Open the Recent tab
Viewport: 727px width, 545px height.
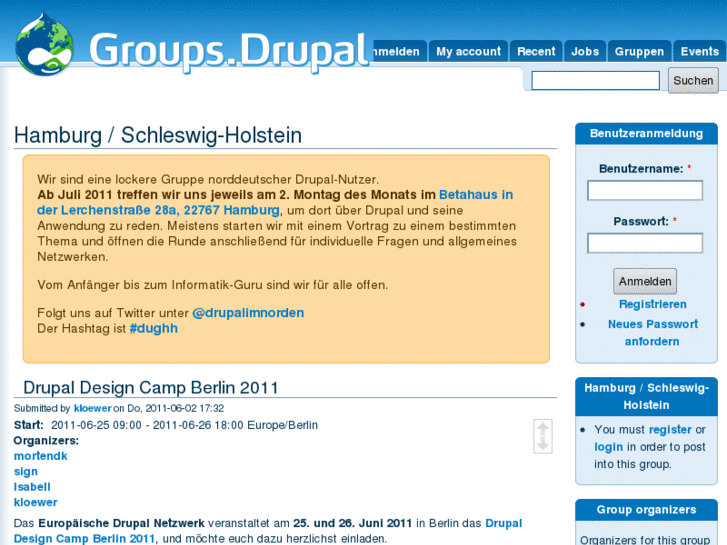tap(536, 51)
